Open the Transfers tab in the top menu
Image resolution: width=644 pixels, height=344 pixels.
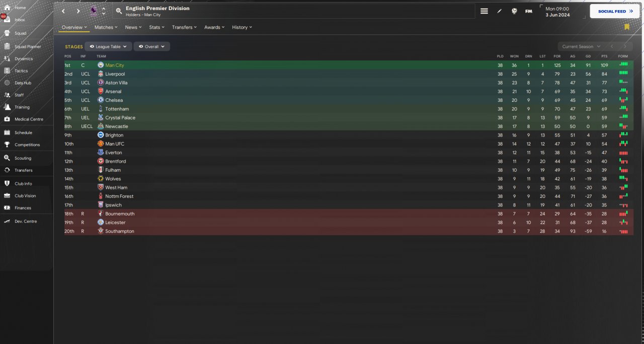(184, 27)
